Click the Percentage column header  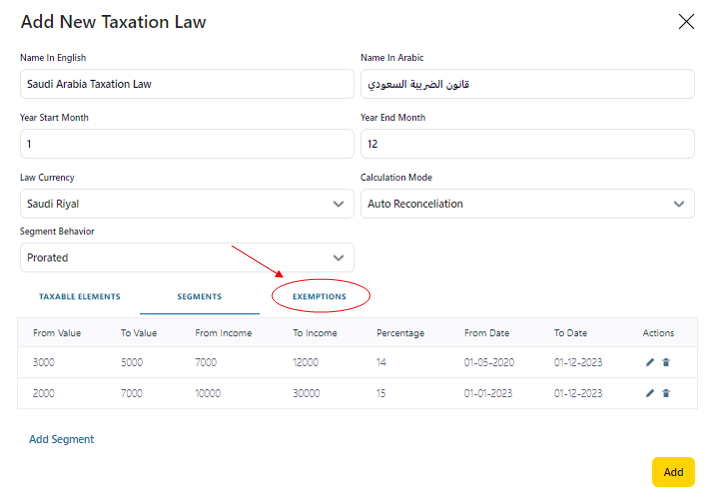(x=400, y=333)
